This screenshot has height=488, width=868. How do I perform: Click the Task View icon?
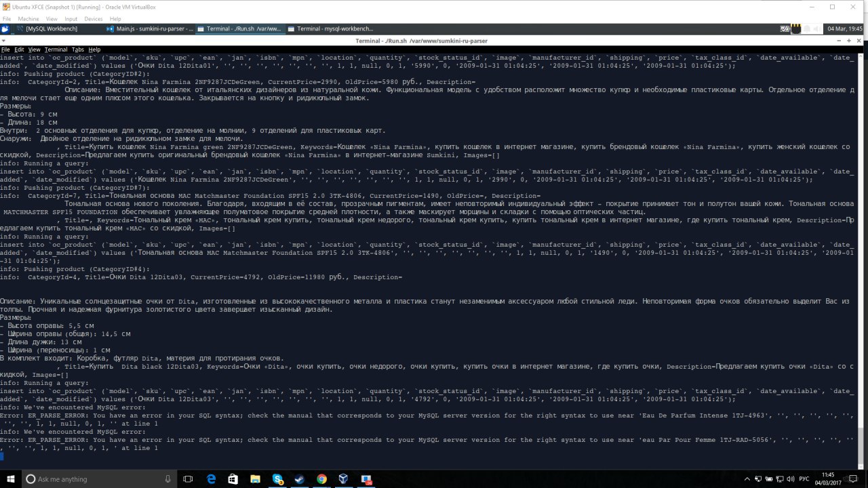point(189,479)
